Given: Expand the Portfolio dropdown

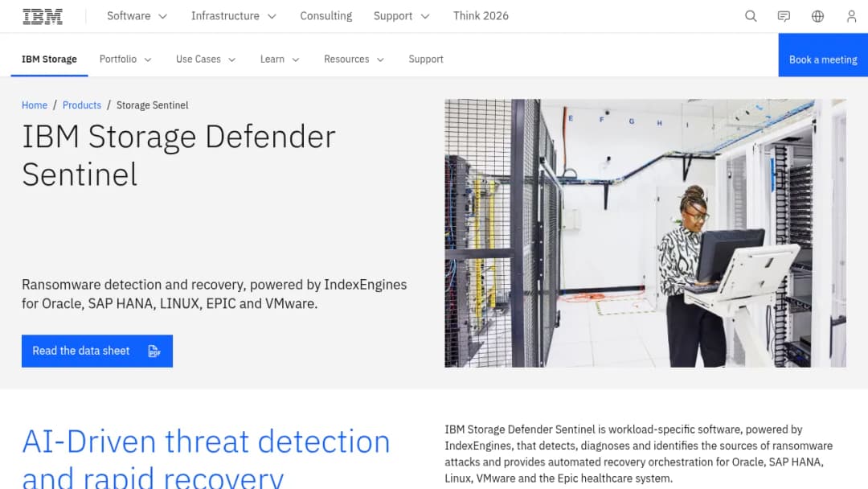Looking at the screenshot, I should (125, 60).
